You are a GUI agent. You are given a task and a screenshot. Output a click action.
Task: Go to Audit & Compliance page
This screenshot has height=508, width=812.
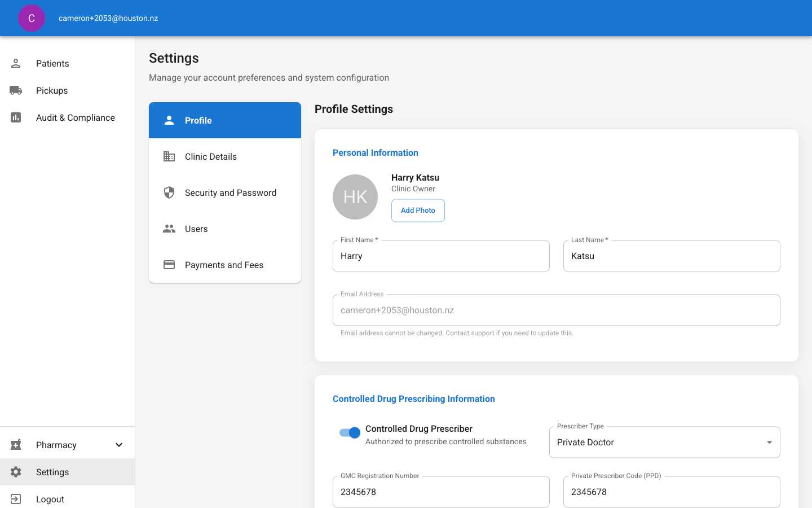[68, 117]
